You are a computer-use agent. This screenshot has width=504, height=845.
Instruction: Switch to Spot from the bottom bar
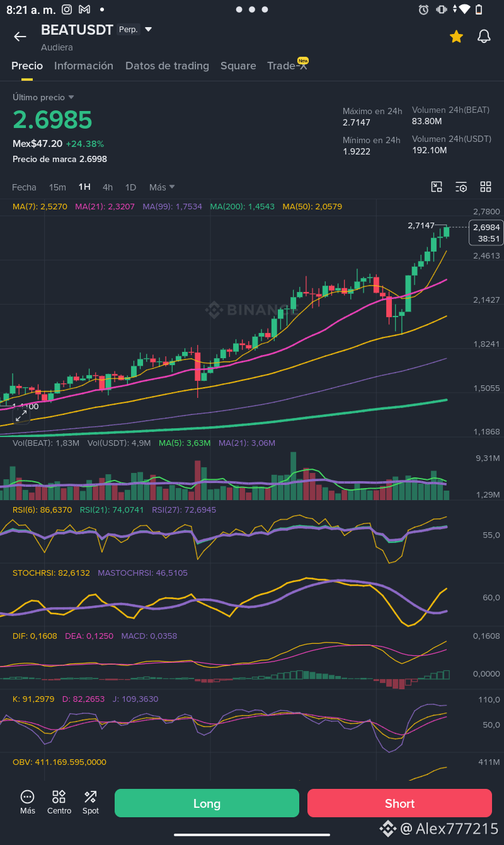click(x=91, y=802)
